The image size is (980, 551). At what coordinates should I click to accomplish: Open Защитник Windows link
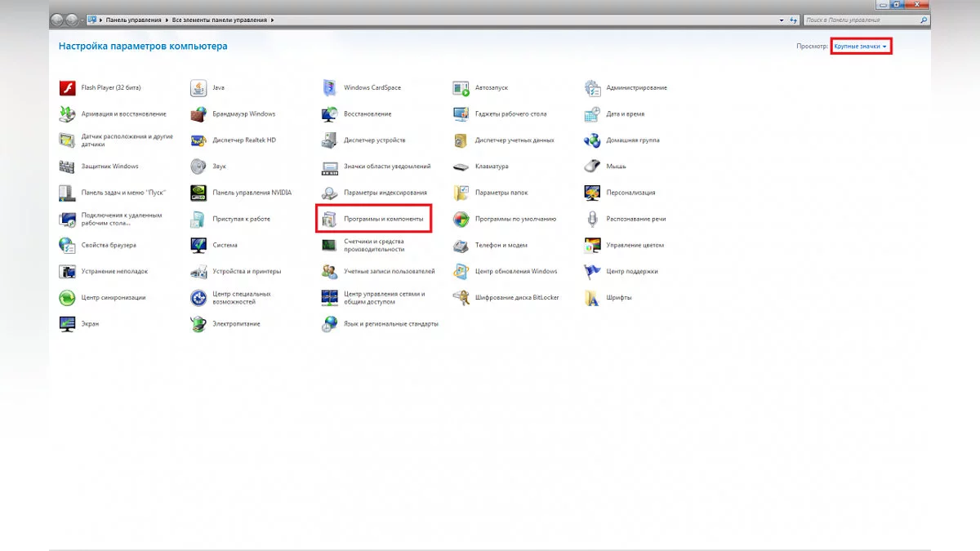109,167
